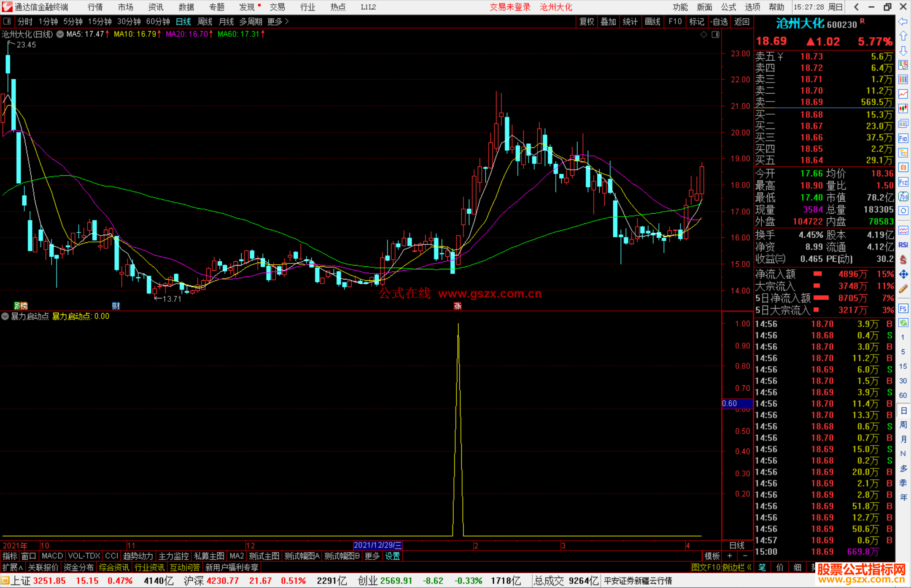The image size is (911, 588).
Task: Click the 复权 button
Action: click(x=587, y=21)
